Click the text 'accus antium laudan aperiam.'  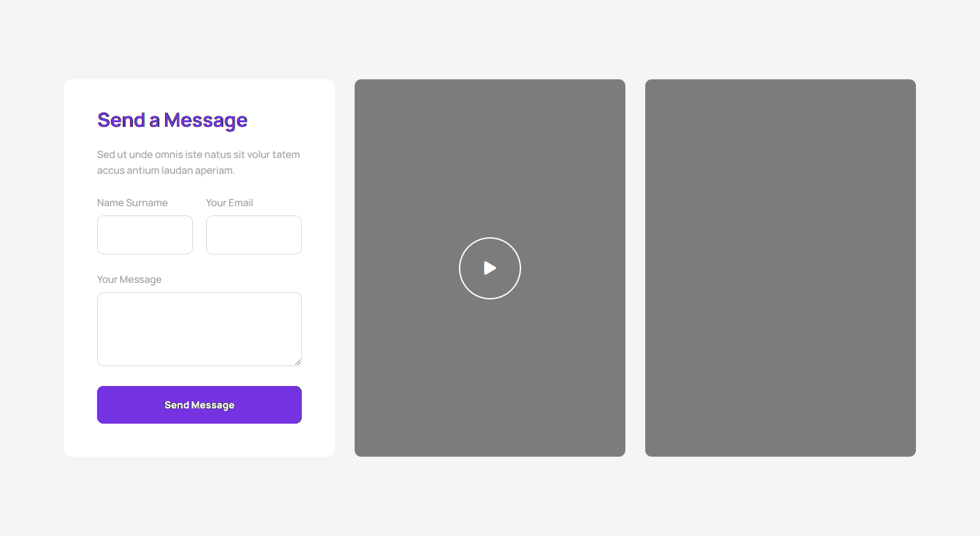[166, 171]
